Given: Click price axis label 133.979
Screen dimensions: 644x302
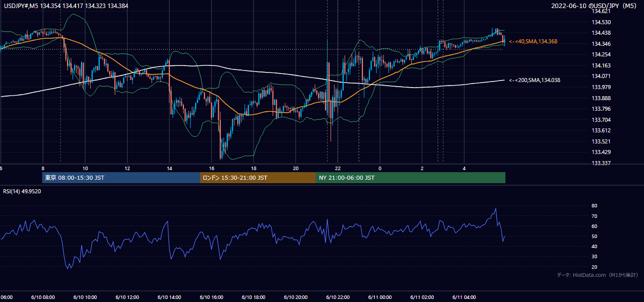Looking at the screenshot, I should pos(601,87).
